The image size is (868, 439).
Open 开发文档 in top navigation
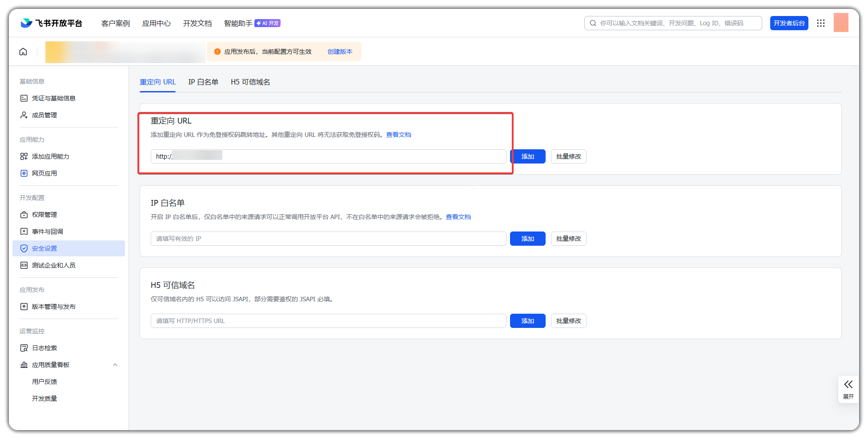(197, 23)
